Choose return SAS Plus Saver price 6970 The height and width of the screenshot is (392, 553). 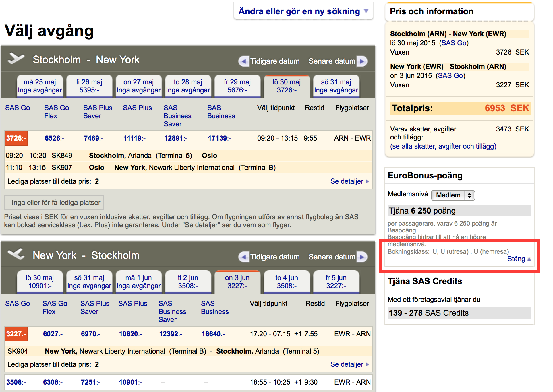90,334
